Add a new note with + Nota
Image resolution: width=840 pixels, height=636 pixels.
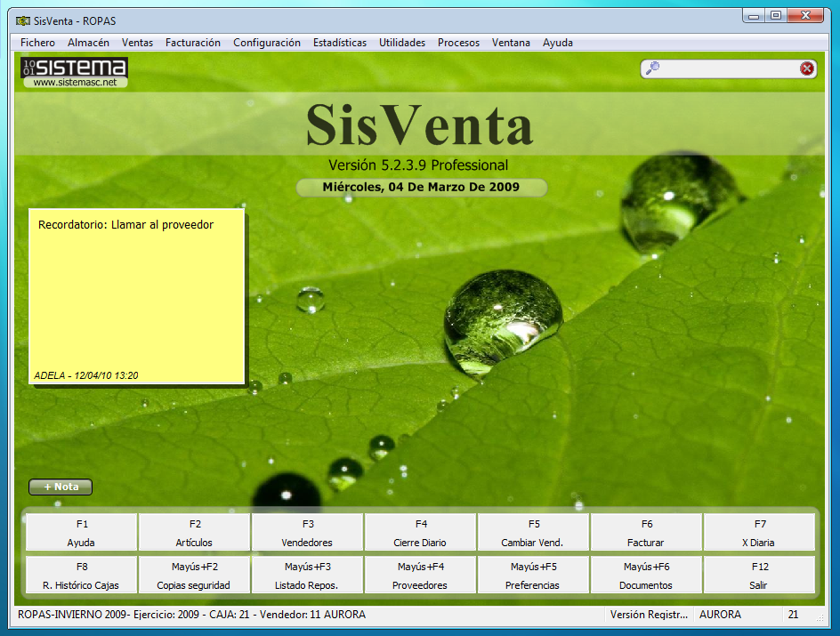[x=61, y=487]
